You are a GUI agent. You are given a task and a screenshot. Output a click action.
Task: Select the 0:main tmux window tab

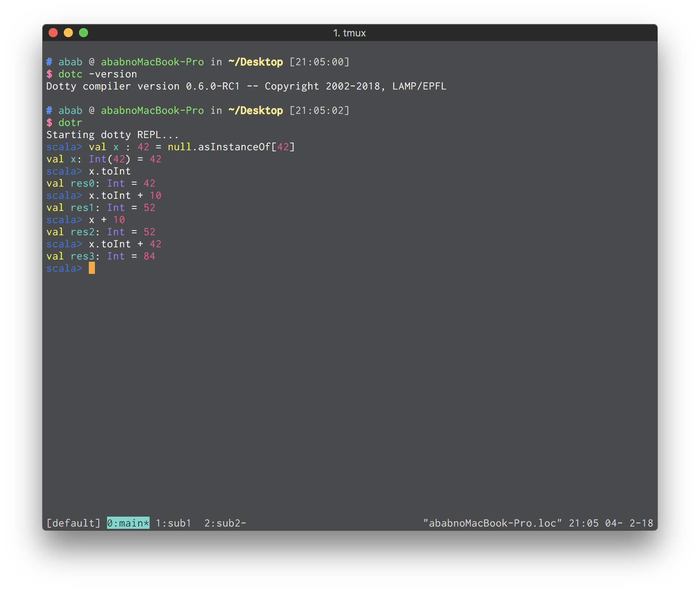pos(128,523)
